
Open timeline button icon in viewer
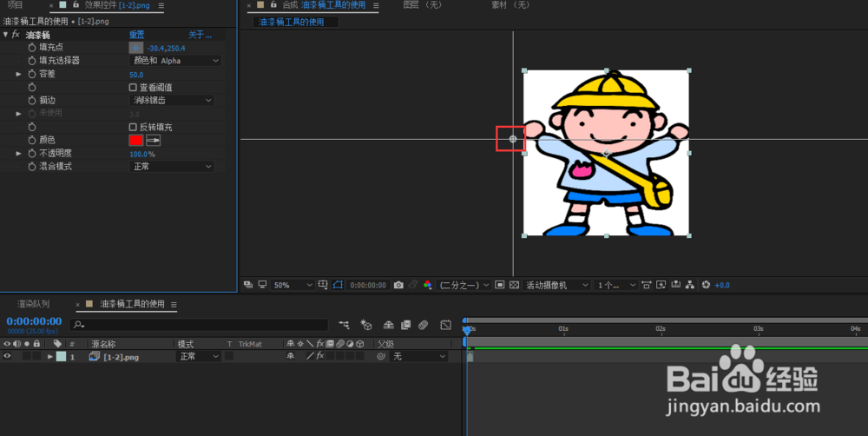(x=675, y=285)
